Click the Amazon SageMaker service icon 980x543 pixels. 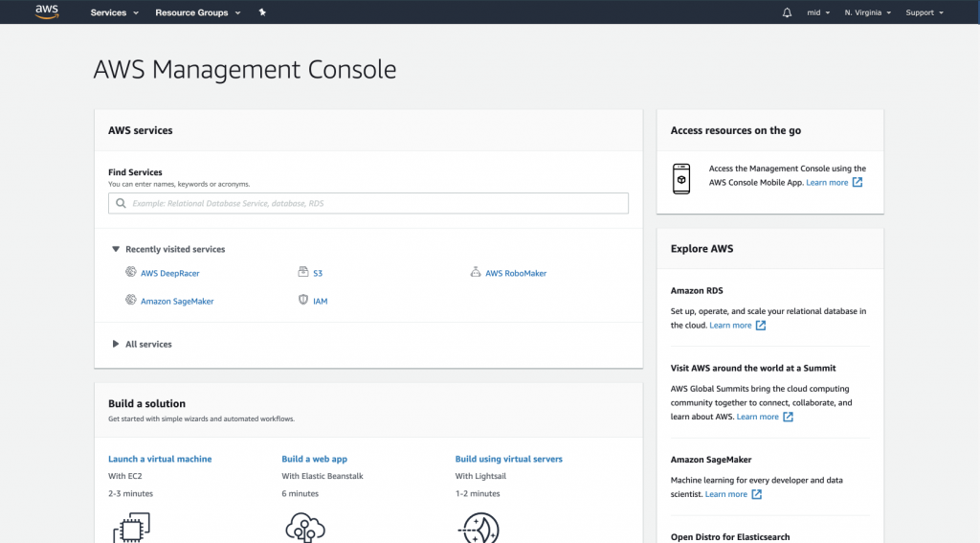pos(130,300)
